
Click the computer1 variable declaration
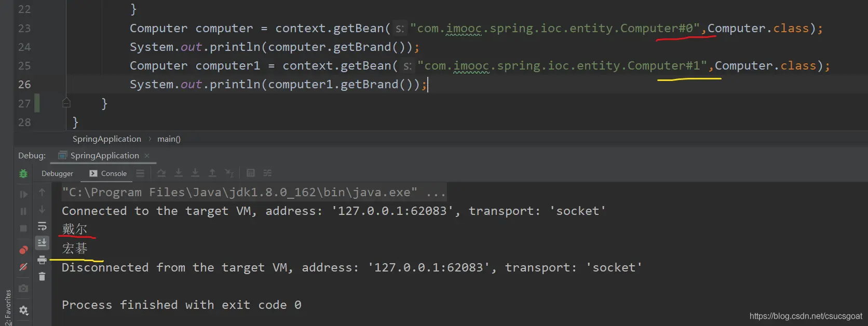pos(227,66)
